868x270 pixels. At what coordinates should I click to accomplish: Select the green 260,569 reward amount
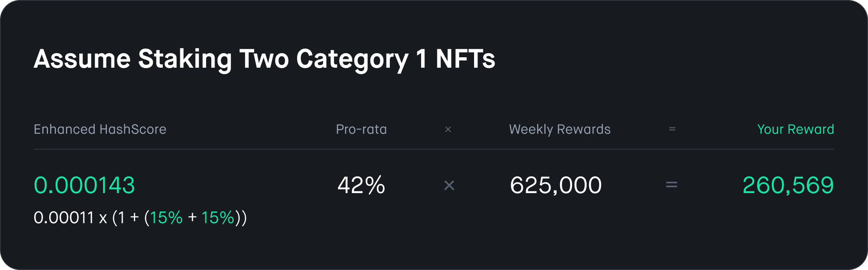tap(788, 185)
